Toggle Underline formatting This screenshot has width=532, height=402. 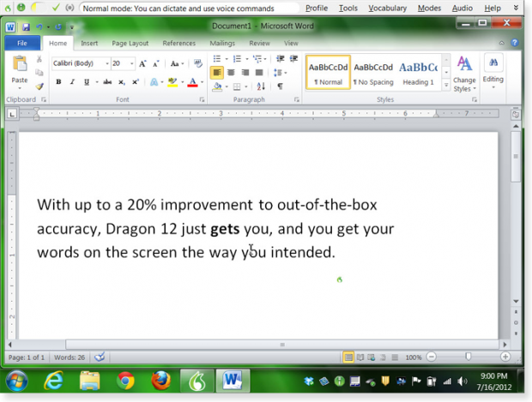tap(87, 81)
